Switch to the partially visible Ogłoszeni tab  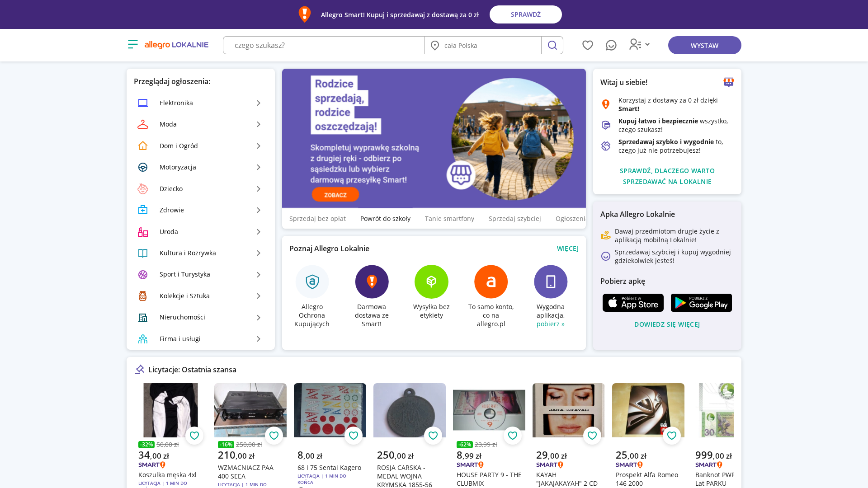point(570,219)
